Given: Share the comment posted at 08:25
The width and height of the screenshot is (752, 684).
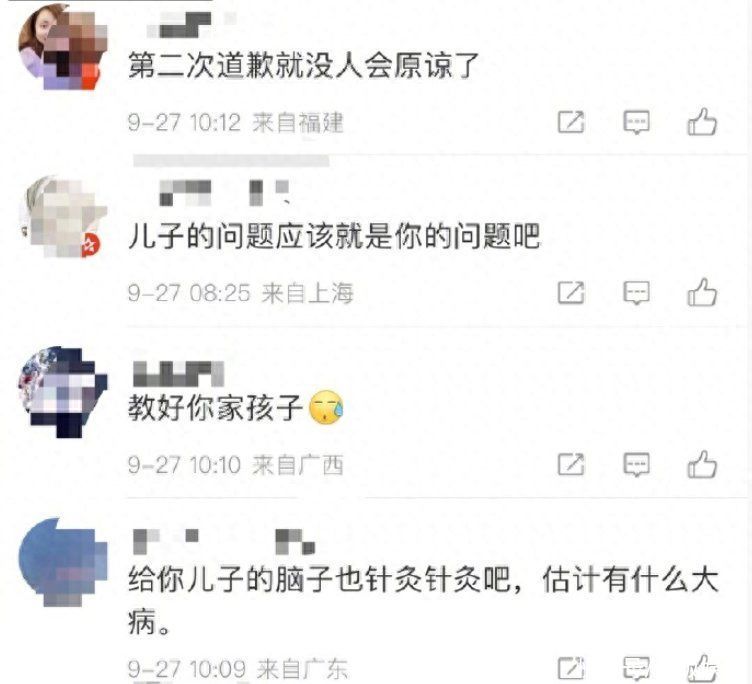Looking at the screenshot, I should tap(571, 292).
